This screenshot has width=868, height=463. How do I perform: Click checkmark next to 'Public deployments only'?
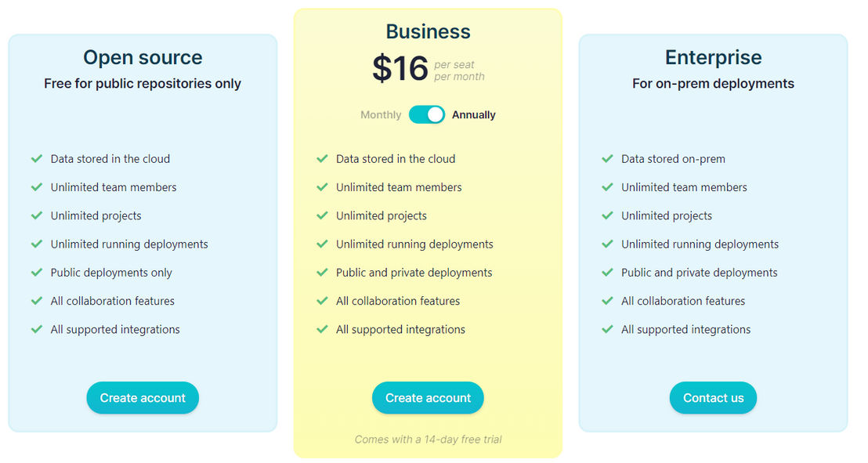click(37, 273)
